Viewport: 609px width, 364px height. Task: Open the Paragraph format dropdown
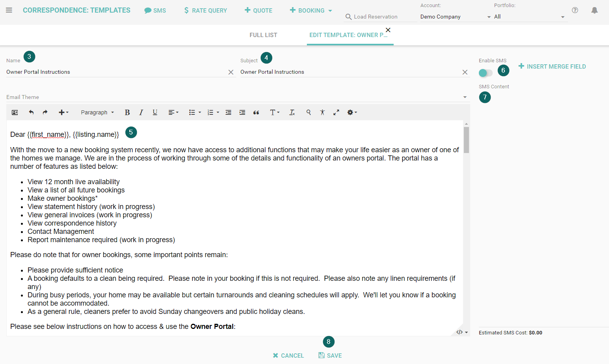(97, 112)
